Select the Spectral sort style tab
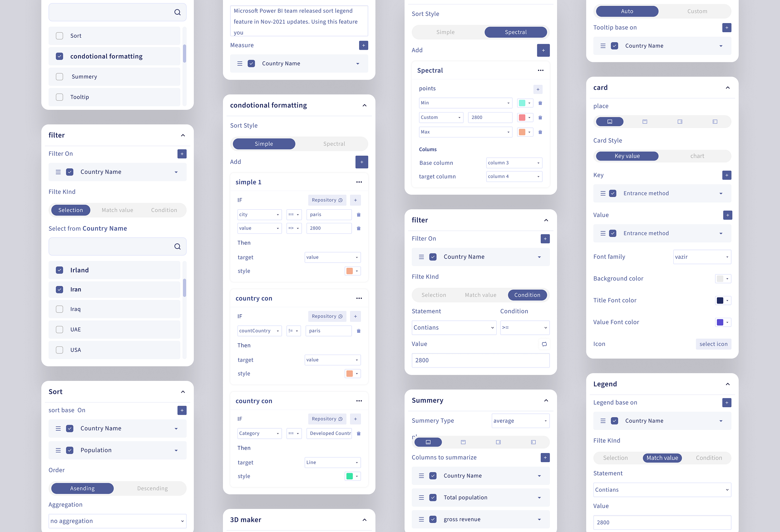Screen dimensions: 780x532 [x=516, y=32]
